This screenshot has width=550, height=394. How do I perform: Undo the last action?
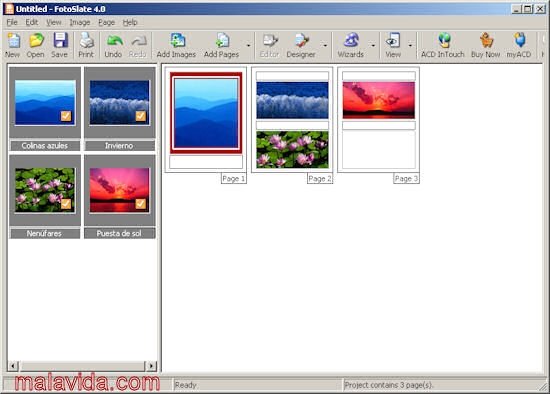coord(114,41)
